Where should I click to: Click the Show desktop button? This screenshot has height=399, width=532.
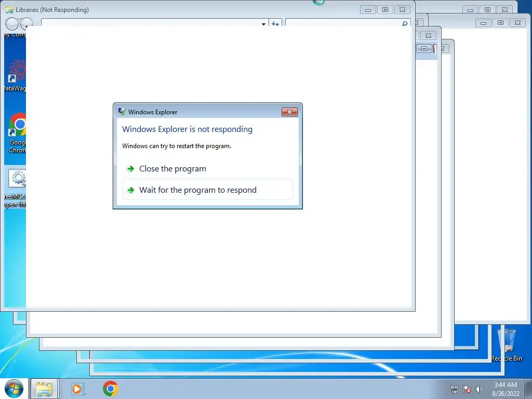coord(528,389)
